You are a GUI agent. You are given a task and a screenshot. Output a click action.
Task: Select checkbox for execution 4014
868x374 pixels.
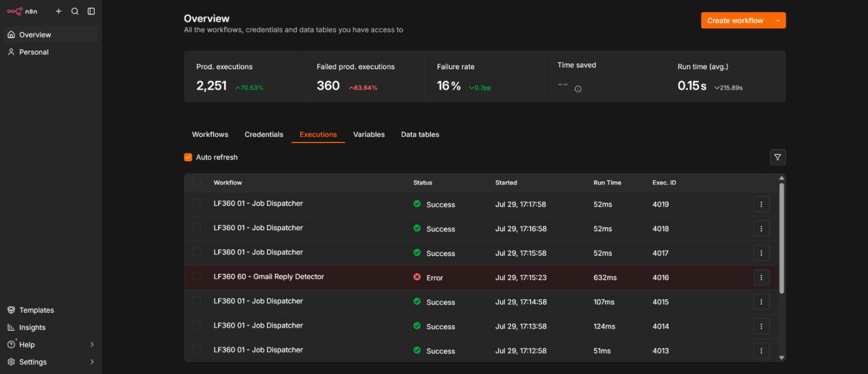[x=197, y=325]
